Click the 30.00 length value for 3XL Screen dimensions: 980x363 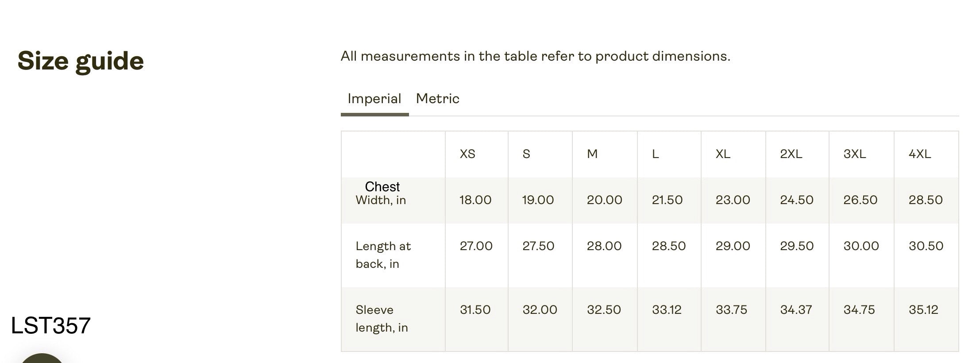(861, 246)
